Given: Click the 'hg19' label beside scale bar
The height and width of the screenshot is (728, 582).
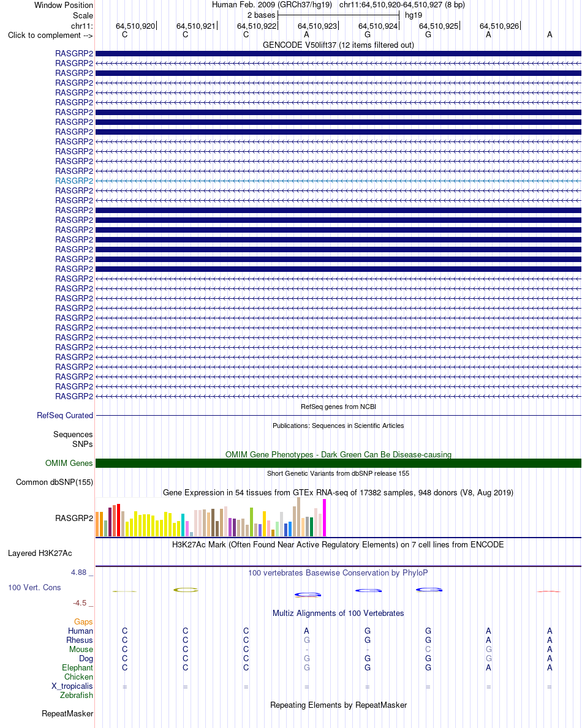Looking at the screenshot, I should (x=414, y=15).
